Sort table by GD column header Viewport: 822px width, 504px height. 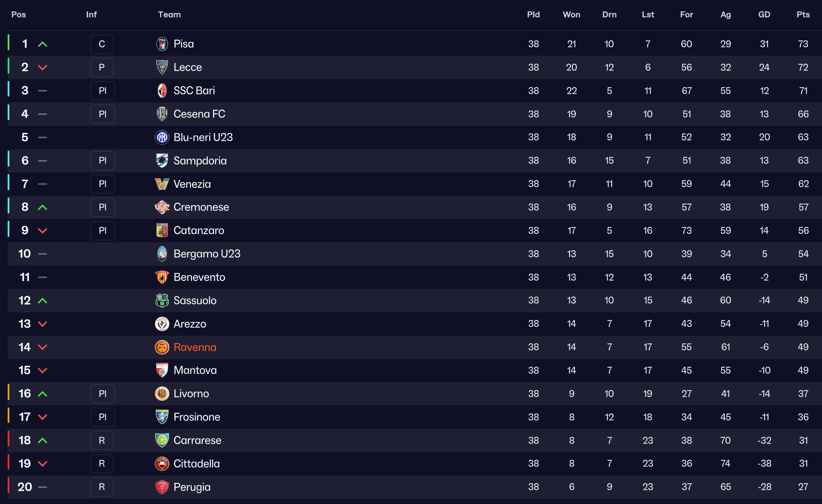coord(764,14)
